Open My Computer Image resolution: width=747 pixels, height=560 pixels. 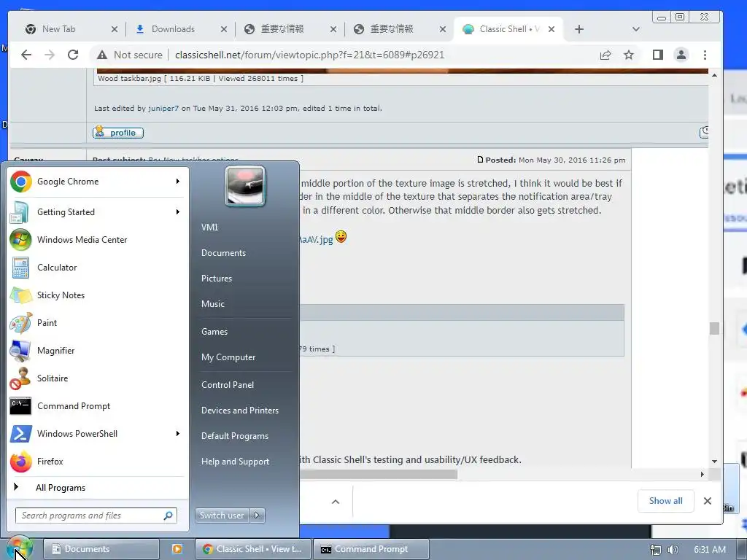pyautogui.click(x=228, y=357)
